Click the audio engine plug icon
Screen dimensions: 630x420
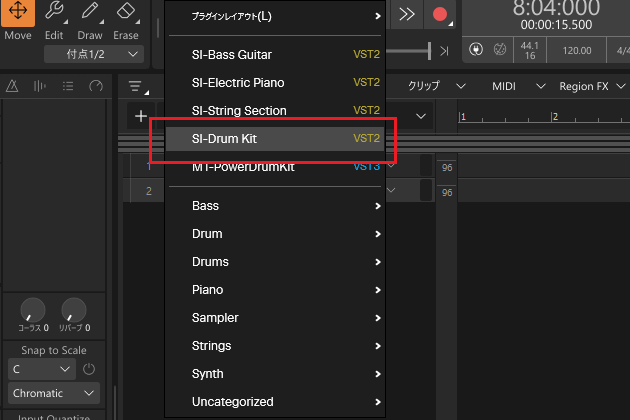[x=475, y=49]
